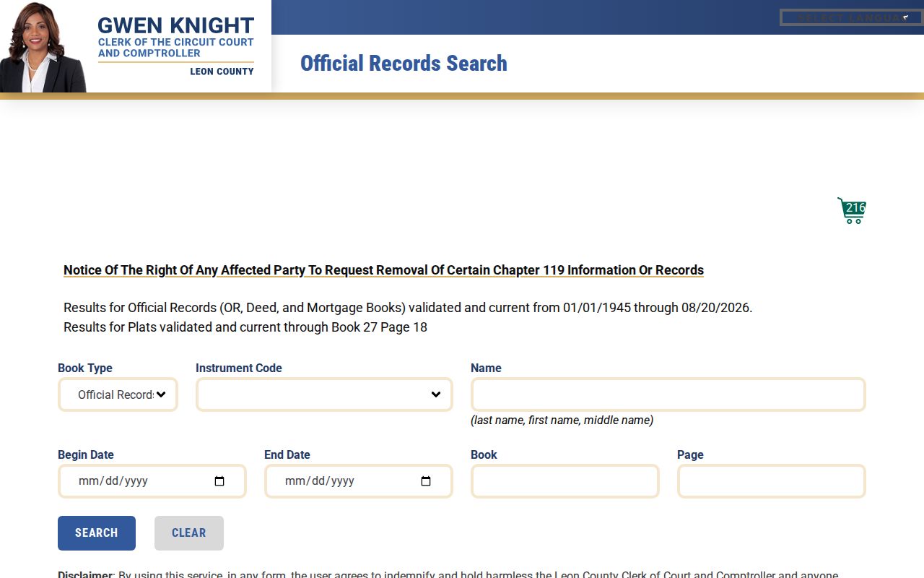Click the Clear button
The width and height of the screenshot is (924, 578).
pyautogui.click(x=189, y=533)
